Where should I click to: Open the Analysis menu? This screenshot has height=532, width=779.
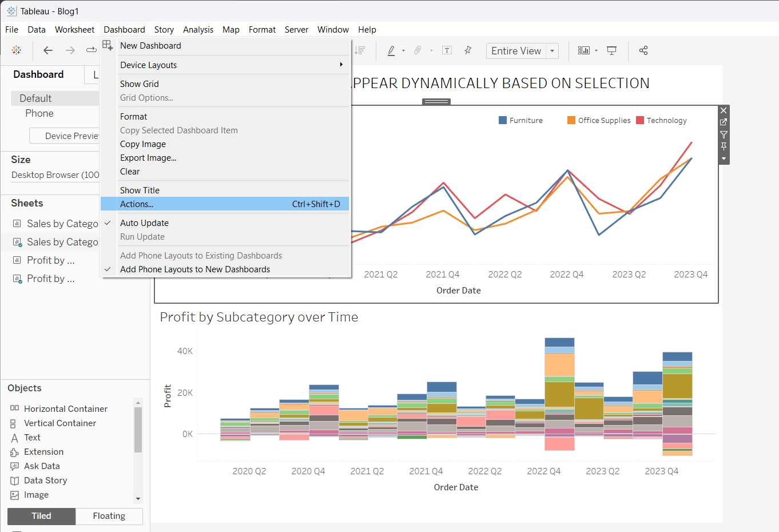[197, 29]
